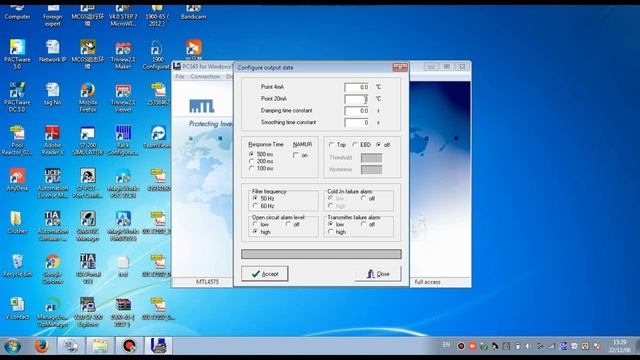Open Bandicam recorder from taskbar

[x=129, y=346]
